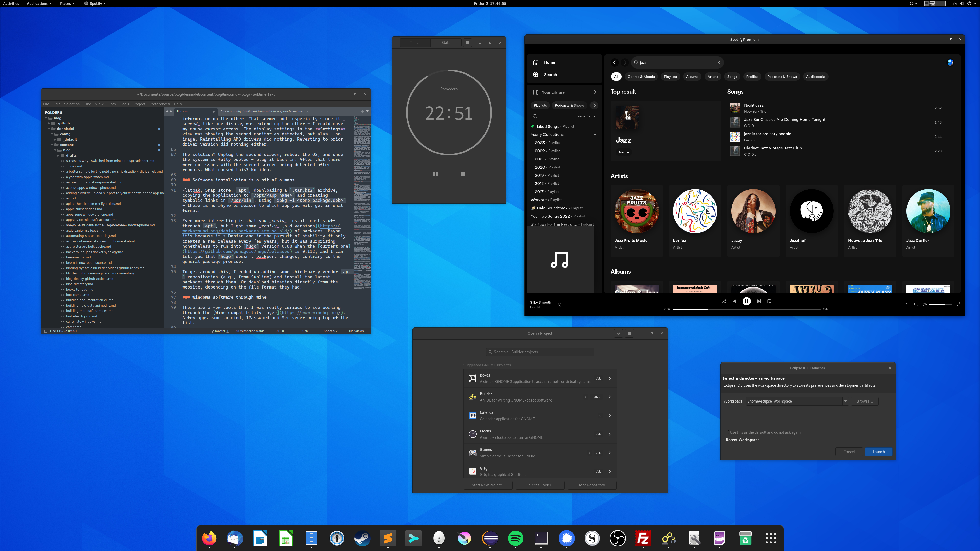The height and width of the screenshot is (551, 980).
Task: Seek within Spotify song progress bar
Action: (x=746, y=309)
